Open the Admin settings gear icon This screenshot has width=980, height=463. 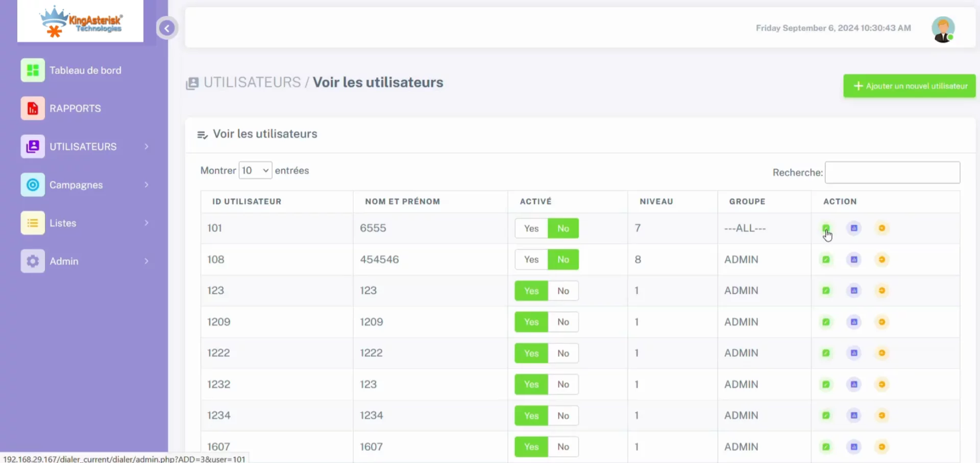pyautogui.click(x=32, y=261)
